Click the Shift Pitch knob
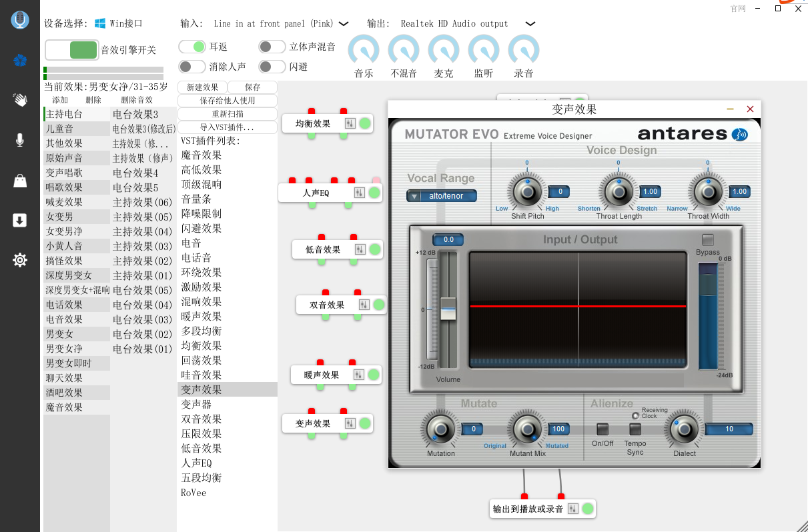 click(x=528, y=193)
